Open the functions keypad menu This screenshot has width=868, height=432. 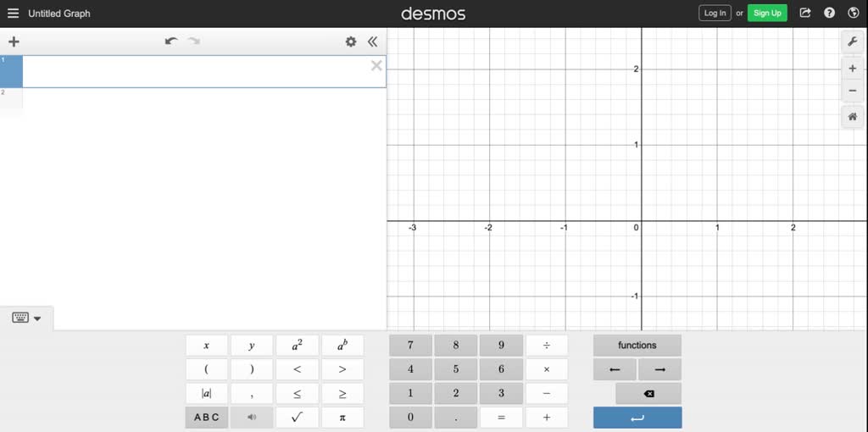tap(637, 346)
